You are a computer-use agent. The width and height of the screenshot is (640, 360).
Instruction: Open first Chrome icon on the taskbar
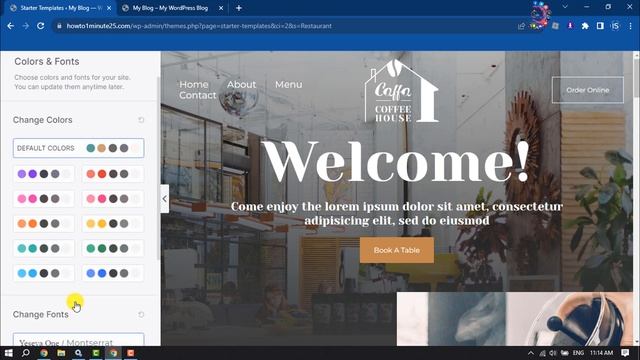coord(44,353)
